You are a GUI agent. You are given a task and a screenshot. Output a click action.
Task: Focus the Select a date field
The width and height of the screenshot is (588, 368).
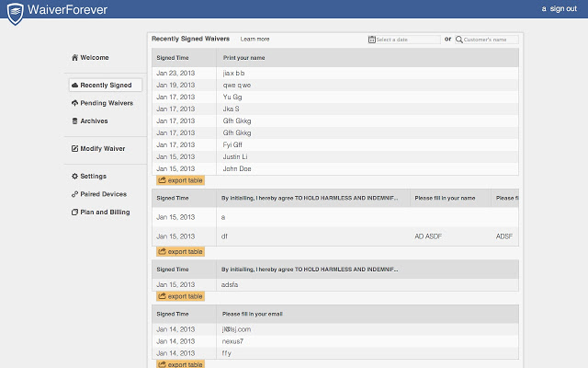click(x=407, y=40)
